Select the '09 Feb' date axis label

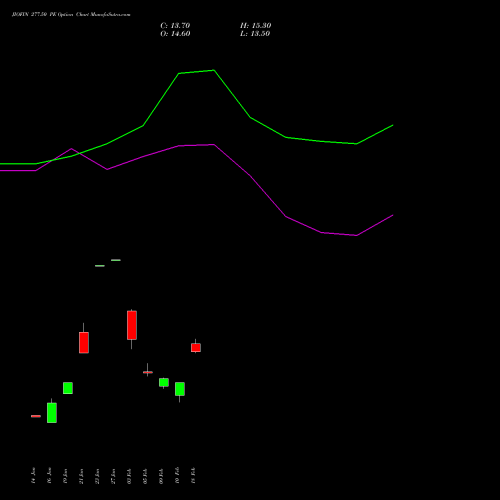point(161,475)
